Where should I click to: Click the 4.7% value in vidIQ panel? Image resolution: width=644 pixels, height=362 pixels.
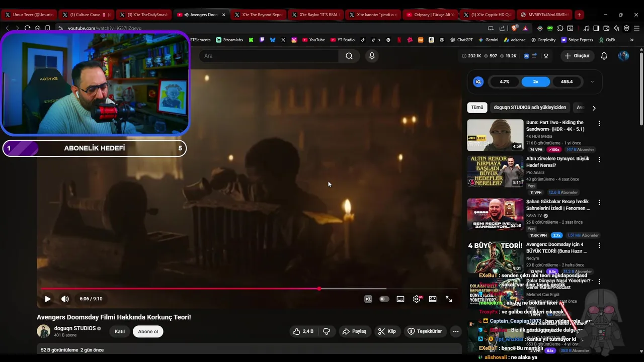[505, 81]
